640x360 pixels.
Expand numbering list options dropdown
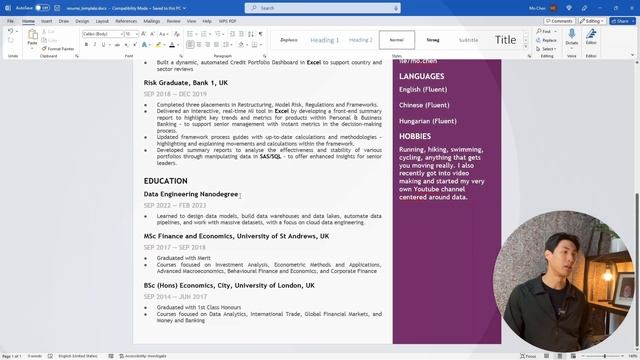pyautogui.click(x=209, y=34)
